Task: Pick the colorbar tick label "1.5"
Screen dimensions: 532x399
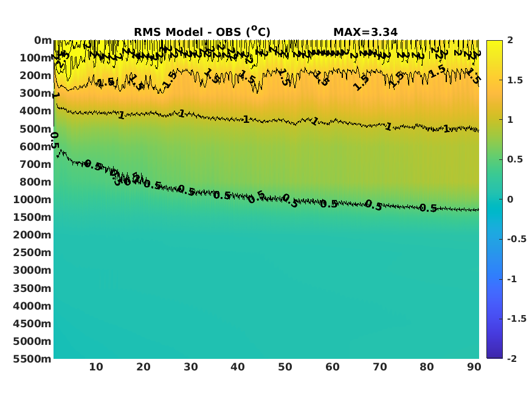Action: [515, 80]
